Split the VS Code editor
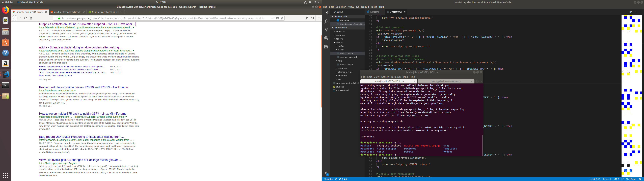The height and width of the screenshot is (181, 644). click(x=635, y=12)
